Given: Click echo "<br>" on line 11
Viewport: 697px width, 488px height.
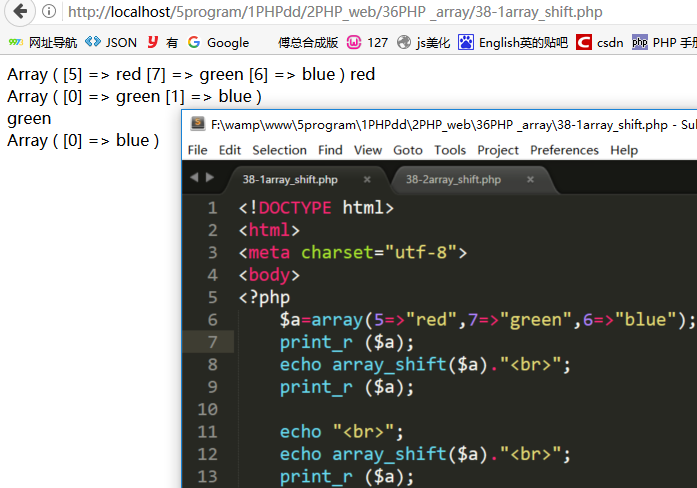Looking at the screenshot, I should [x=341, y=432].
